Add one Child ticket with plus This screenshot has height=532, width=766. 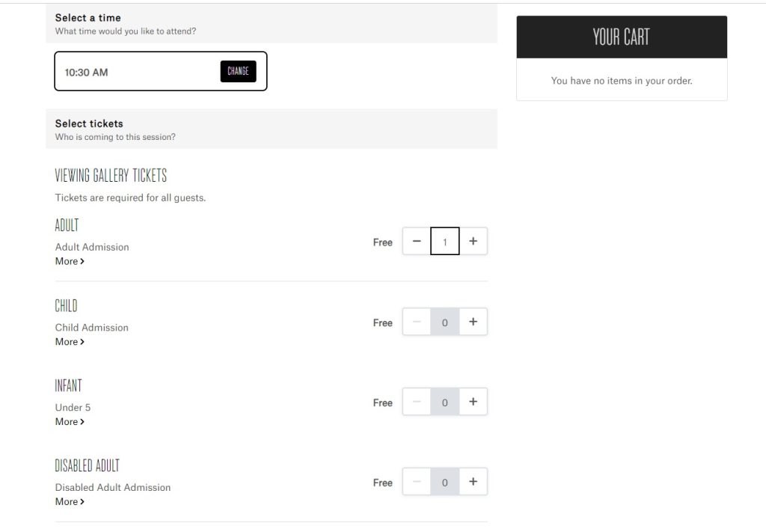tap(473, 322)
